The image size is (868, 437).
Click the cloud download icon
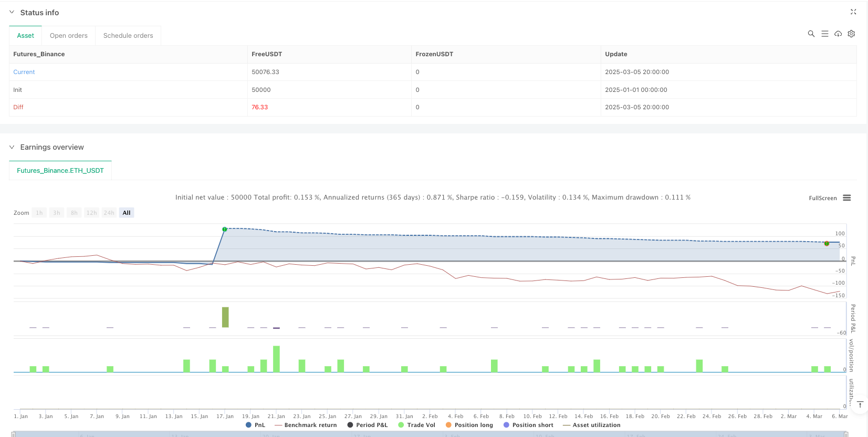click(838, 34)
